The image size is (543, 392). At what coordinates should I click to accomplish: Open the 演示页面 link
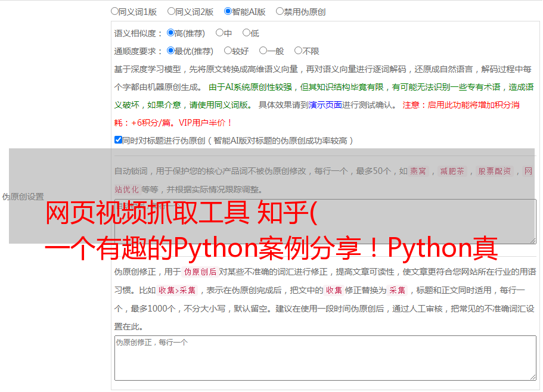click(325, 105)
